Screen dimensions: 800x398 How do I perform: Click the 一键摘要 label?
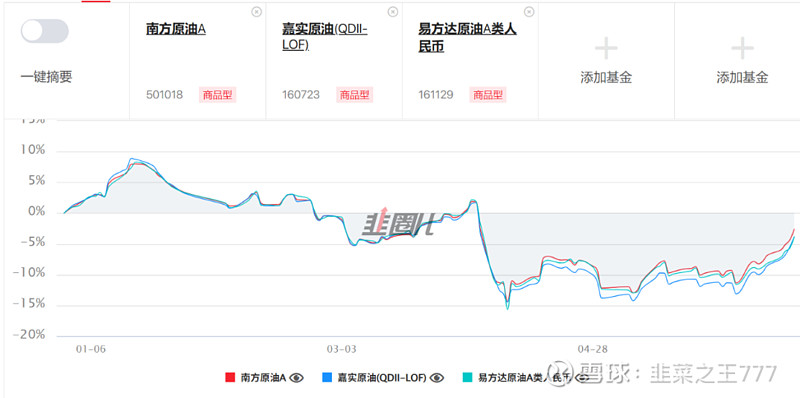[46, 77]
